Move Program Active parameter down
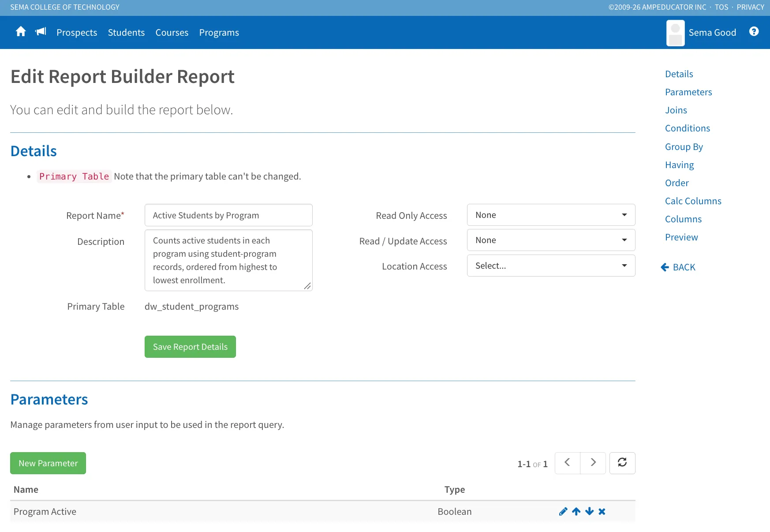Viewport: 770px width, 532px height. (x=590, y=512)
